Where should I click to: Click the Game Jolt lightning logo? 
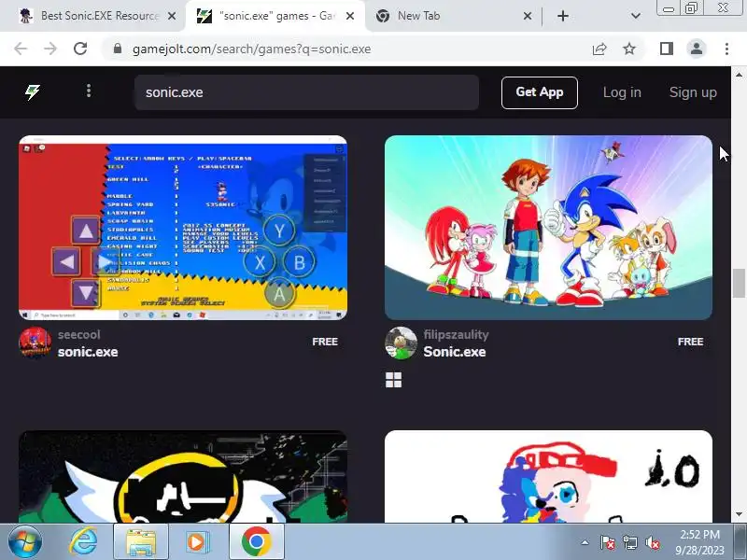33,91
